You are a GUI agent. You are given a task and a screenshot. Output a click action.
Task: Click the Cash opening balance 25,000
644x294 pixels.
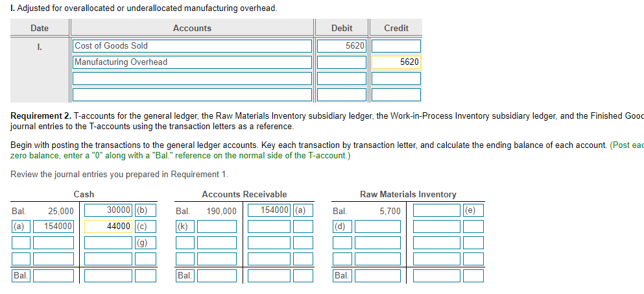61,211
